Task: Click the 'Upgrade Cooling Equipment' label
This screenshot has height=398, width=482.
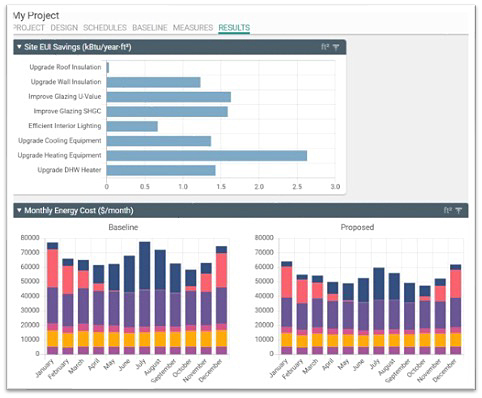Action: 60,141
